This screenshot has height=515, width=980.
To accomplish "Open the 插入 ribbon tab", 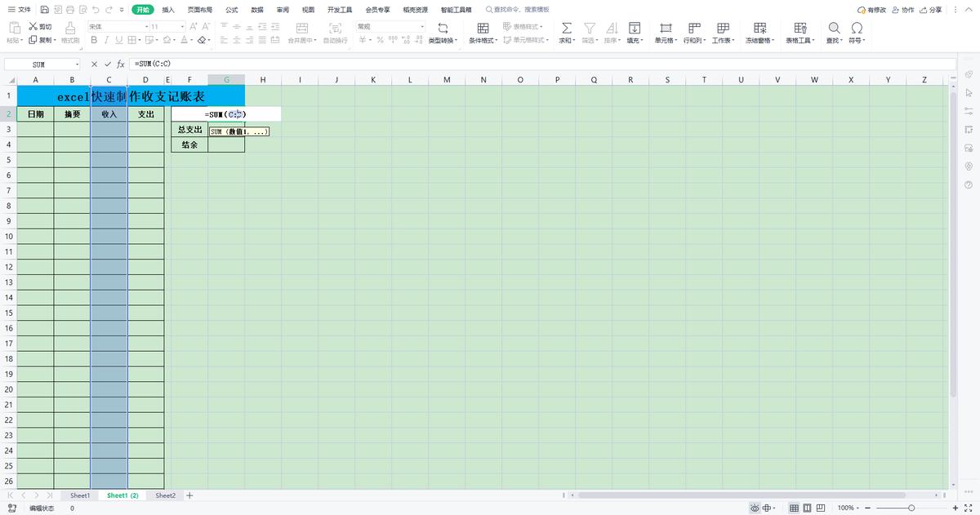I will [168, 10].
